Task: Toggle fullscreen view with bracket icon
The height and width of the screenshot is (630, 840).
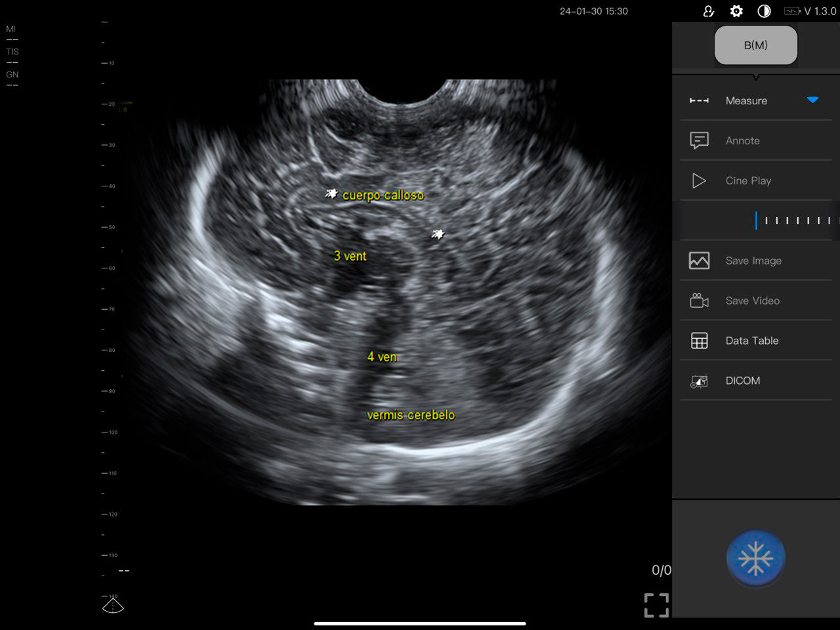Action: pos(656,605)
